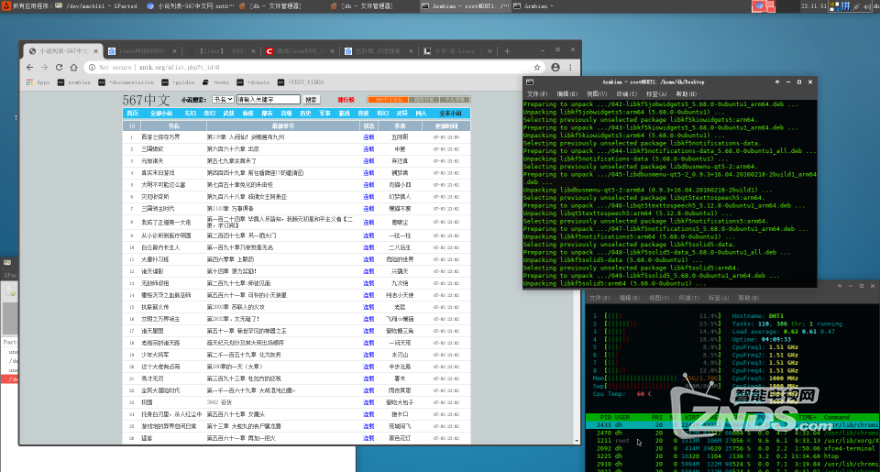Click the browser home icon

click(x=72, y=67)
